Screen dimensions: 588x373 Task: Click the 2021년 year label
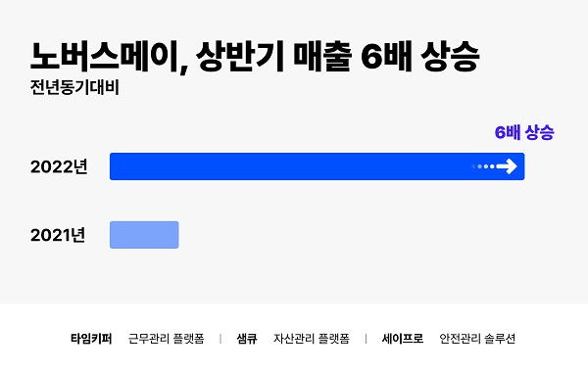click(58, 235)
